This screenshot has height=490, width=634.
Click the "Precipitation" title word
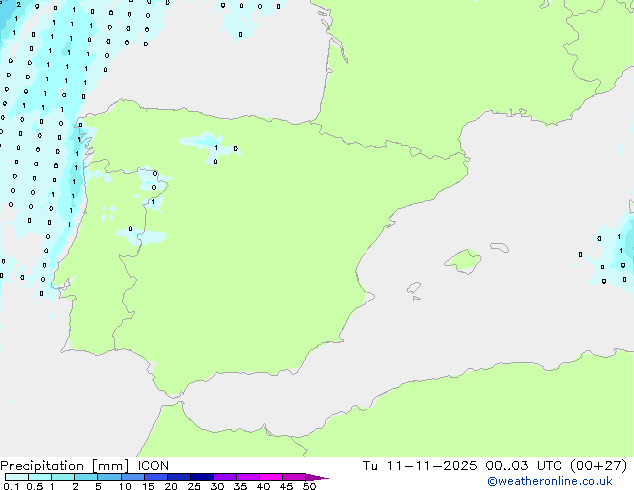tap(42, 466)
